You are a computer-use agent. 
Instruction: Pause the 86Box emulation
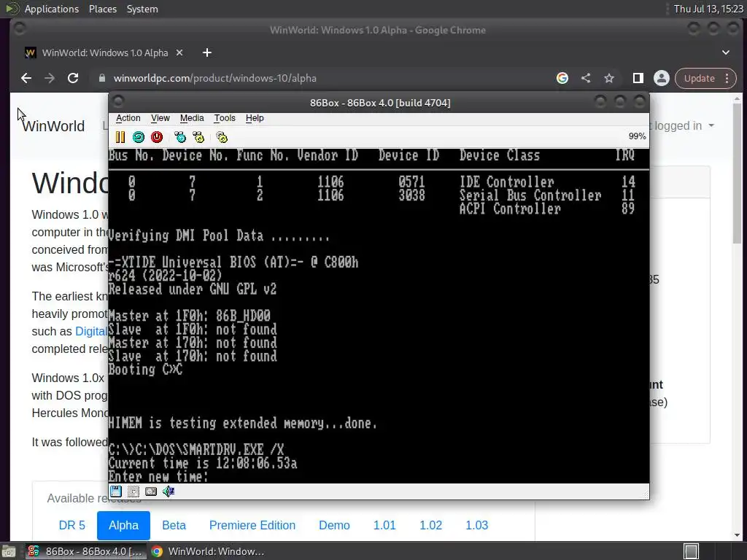(120, 138)
